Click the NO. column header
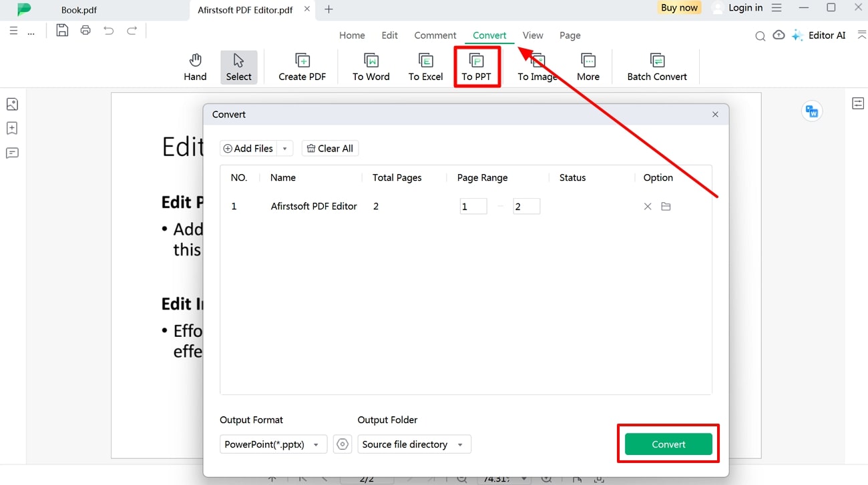Image resolution: width=868 pixels, height=485 pixels. point(239,177)
